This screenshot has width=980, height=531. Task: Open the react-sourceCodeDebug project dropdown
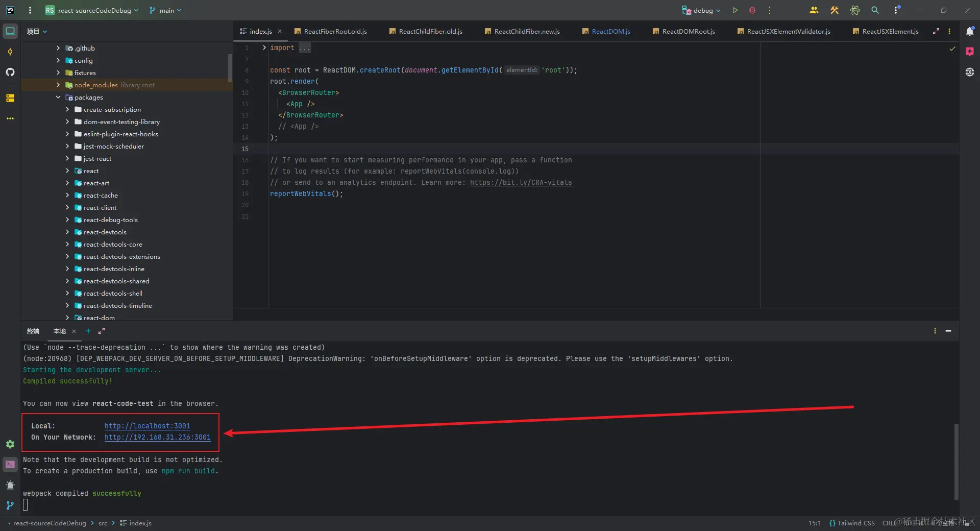[92, 10]
